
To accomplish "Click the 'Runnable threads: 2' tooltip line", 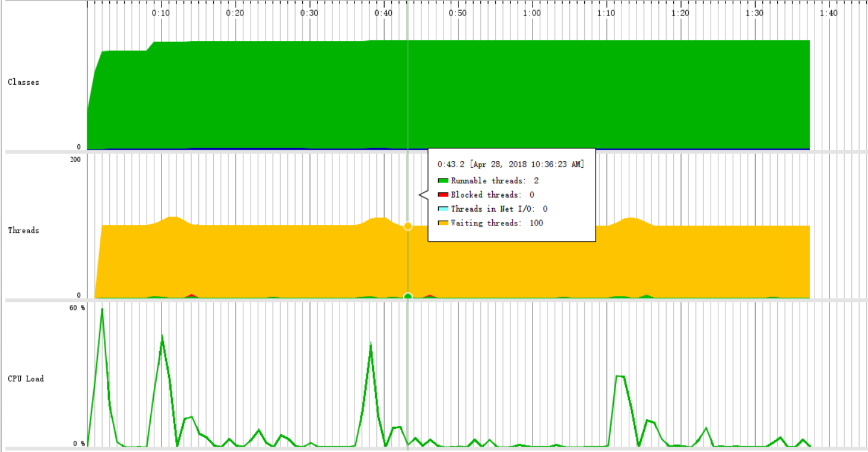I will click(495, 181).
